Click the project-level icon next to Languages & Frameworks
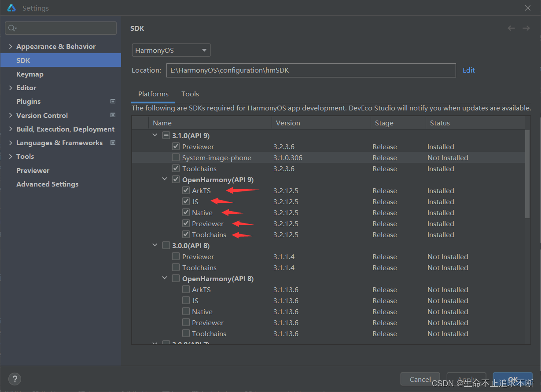The width and height of the screenshot is (541, 392). point(113,143)
